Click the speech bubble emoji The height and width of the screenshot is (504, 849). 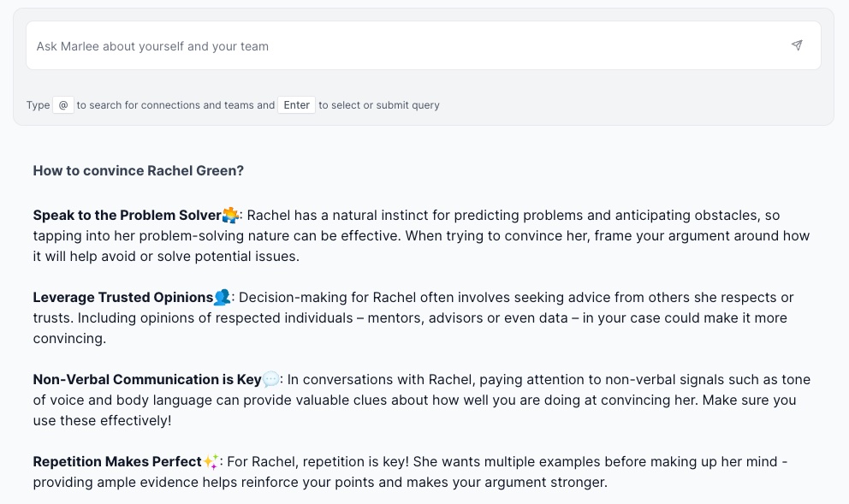270,379
